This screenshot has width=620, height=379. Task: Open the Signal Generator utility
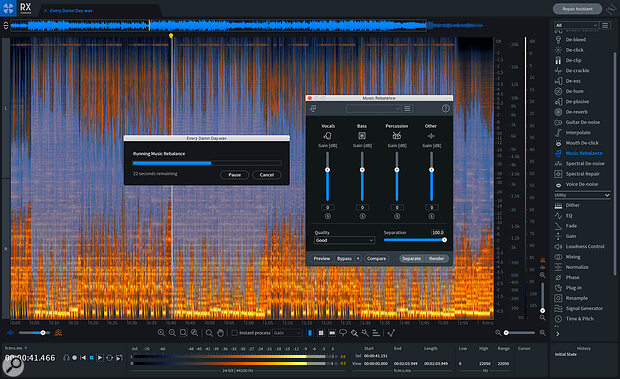click(579, 308)
